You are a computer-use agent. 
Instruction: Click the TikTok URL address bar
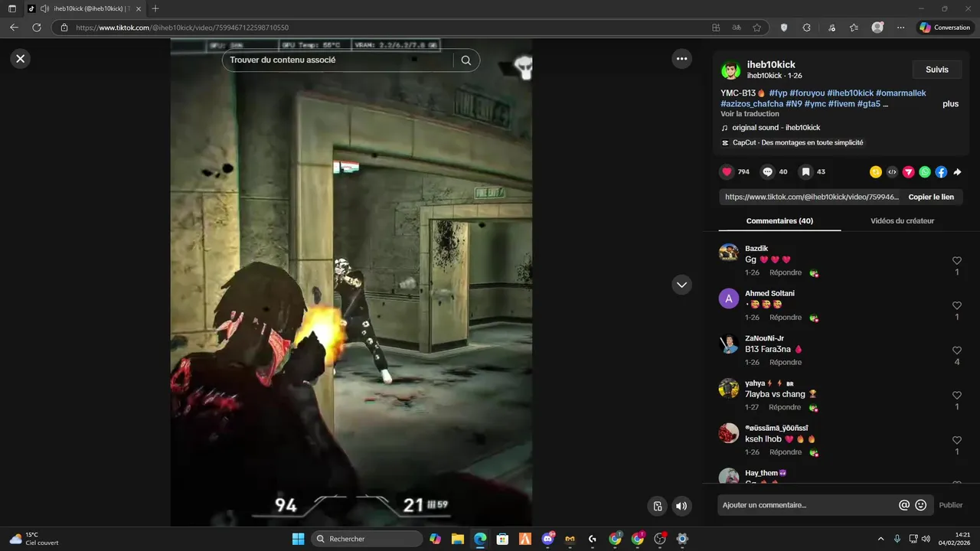(383, 28)
